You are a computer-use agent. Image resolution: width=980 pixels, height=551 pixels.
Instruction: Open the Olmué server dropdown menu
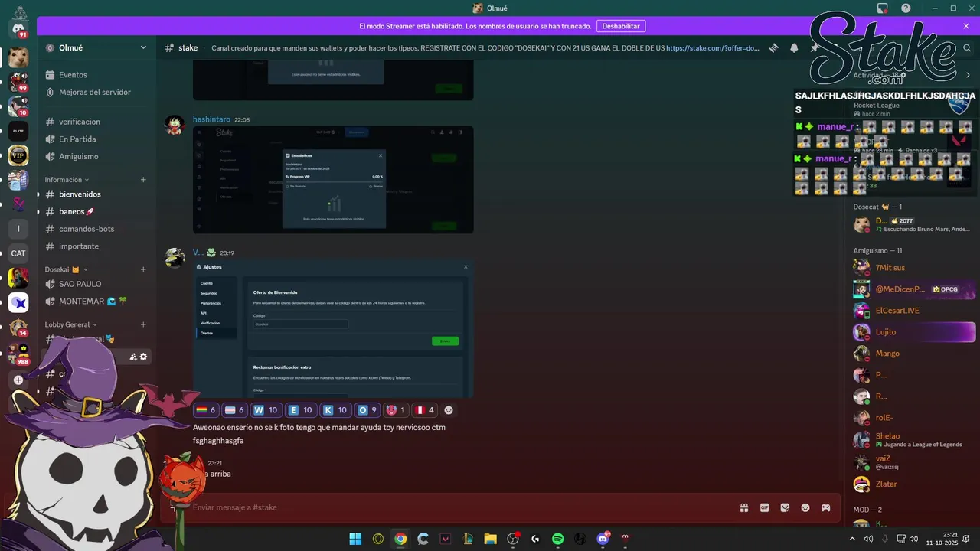(97, 47)
